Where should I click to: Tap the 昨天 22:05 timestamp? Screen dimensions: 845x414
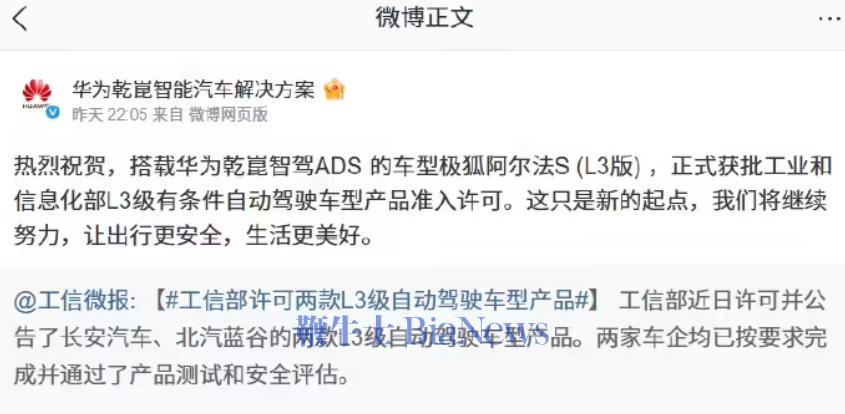click(x=110, y=114)
